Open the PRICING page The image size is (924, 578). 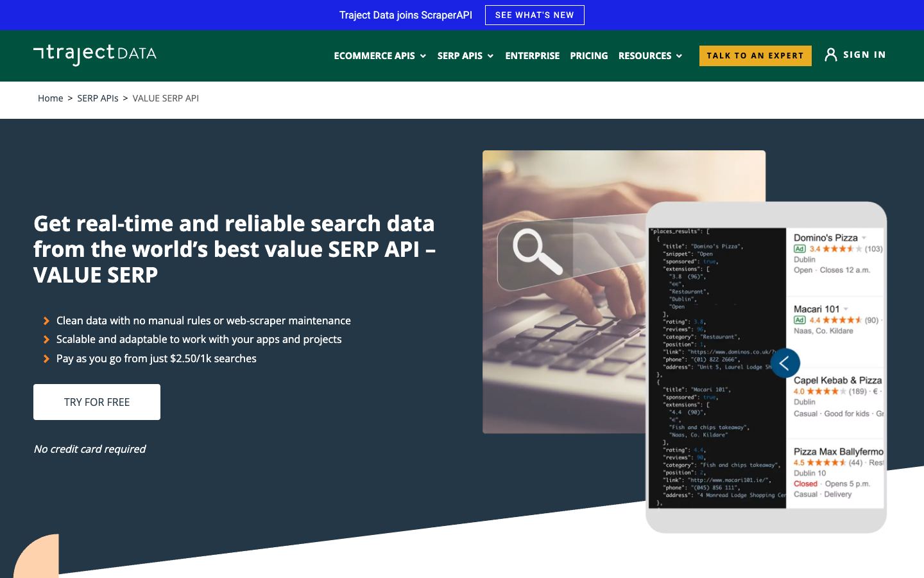coord(588,56)
